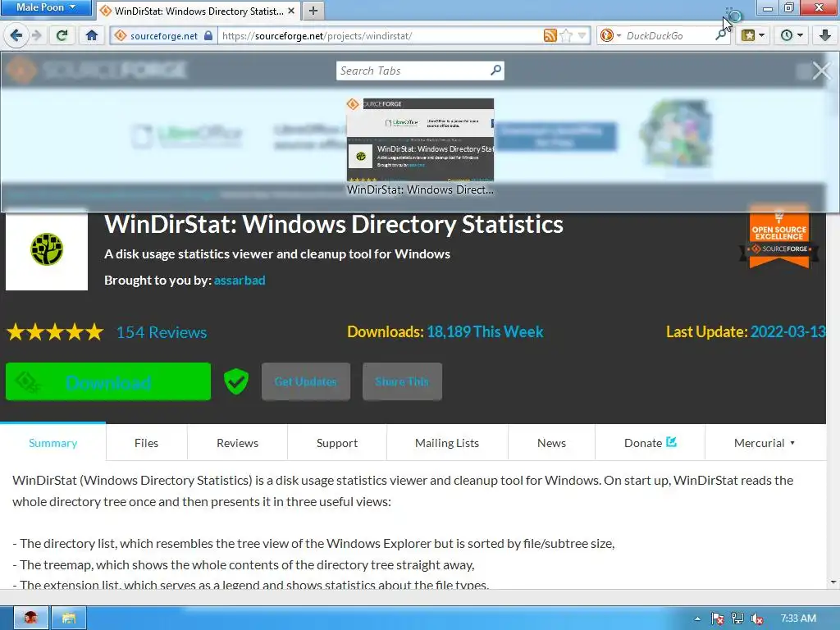
Task: Click the padlock site security icon
Action: [x=208, y=36]
